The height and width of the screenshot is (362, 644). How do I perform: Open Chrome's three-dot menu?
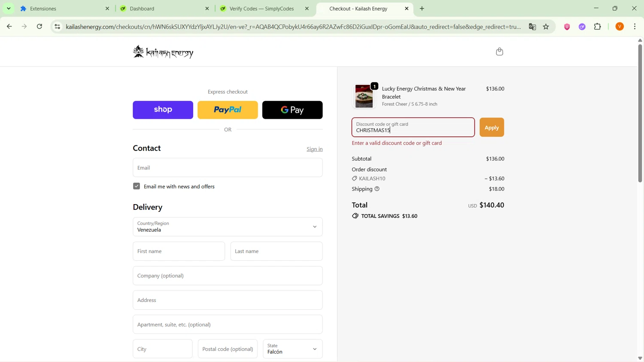(x=635, y=27)
